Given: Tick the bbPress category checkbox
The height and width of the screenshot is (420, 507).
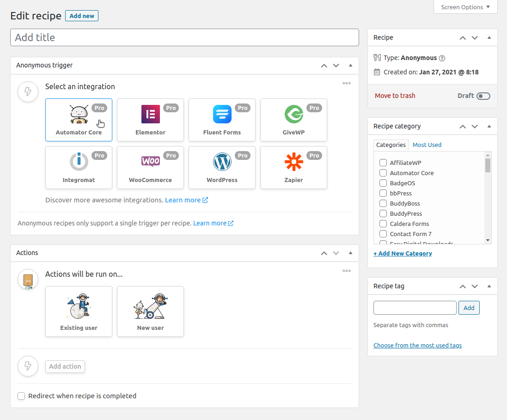Looking at the screenshot, I should pyautogui.click(x=383, y=193).
